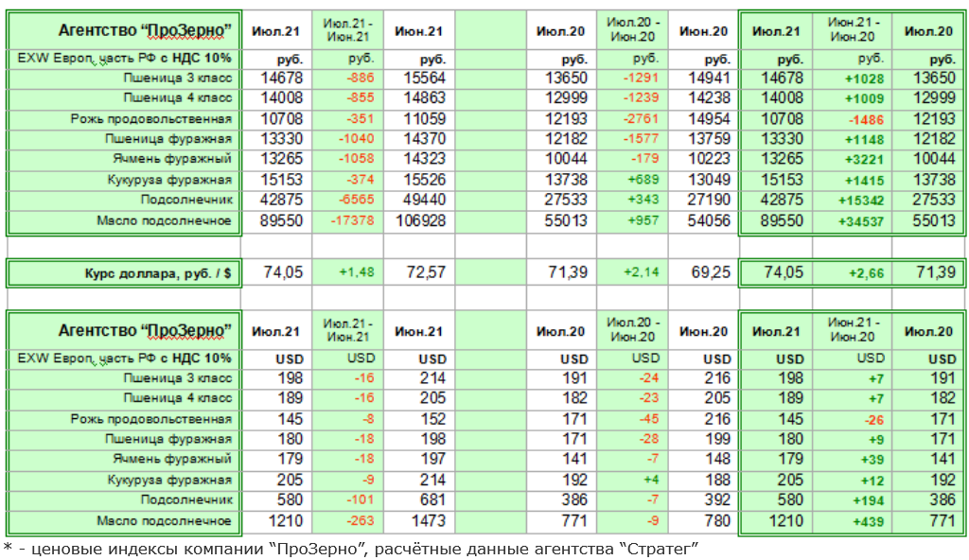The height and width of the screenshot is (560, 969).
Task: Select the green +1415 value
Action: click(865, 181)
